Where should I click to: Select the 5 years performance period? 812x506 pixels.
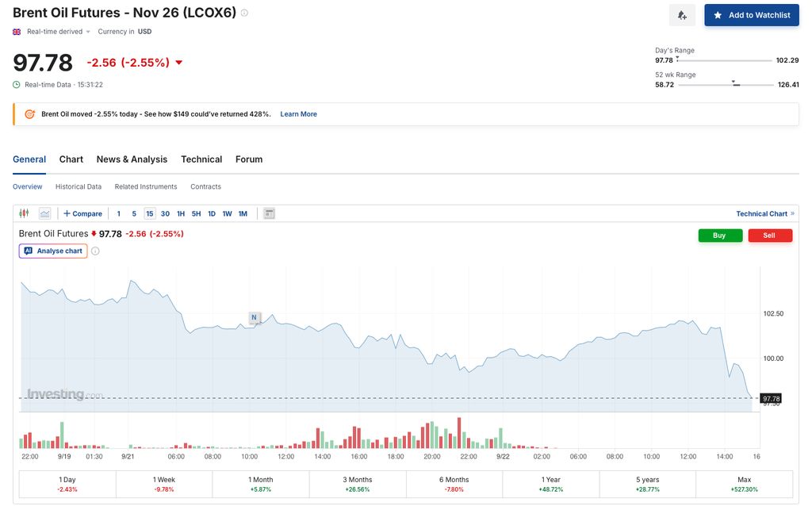coord(647,485)
